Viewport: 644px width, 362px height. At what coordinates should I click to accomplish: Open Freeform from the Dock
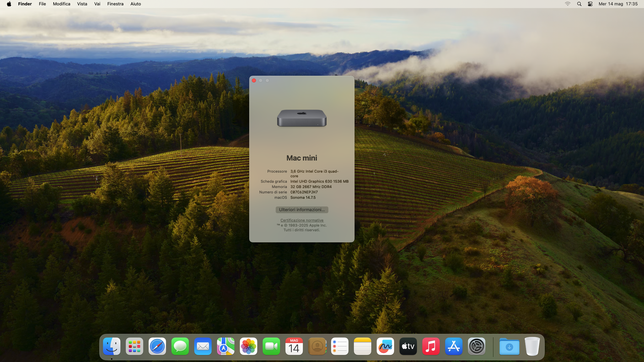[x=385, y=346]
